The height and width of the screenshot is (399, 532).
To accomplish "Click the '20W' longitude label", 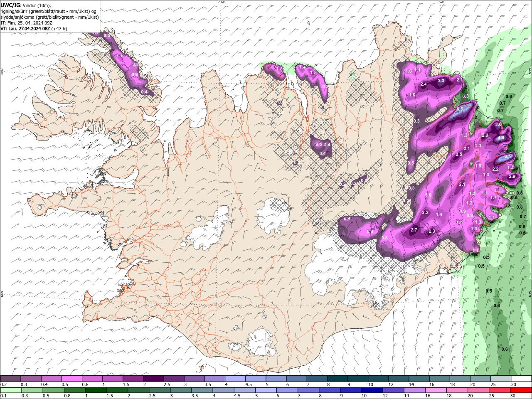I will coord(221,2).
